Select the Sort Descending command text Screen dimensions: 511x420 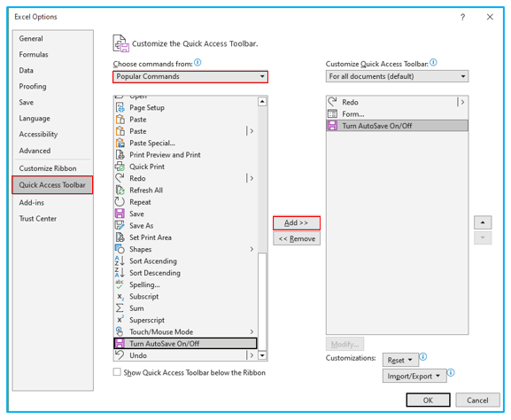coord(155,273)
